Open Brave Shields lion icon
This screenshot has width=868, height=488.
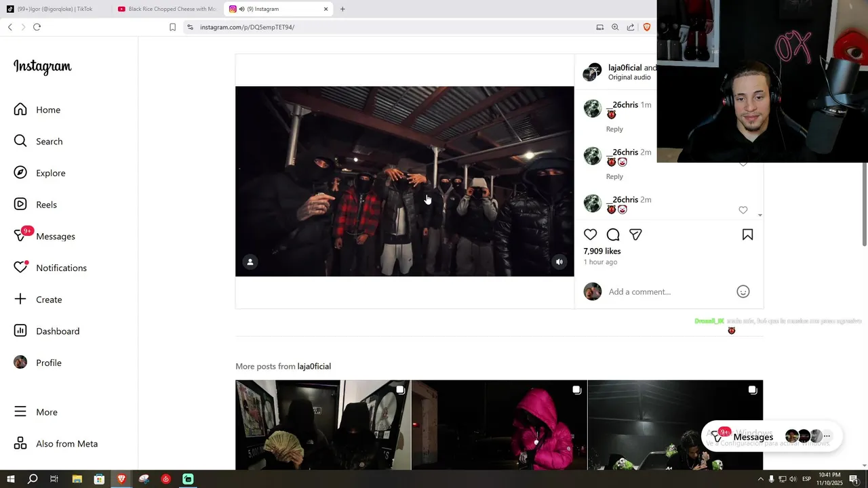tap(646, 27)
